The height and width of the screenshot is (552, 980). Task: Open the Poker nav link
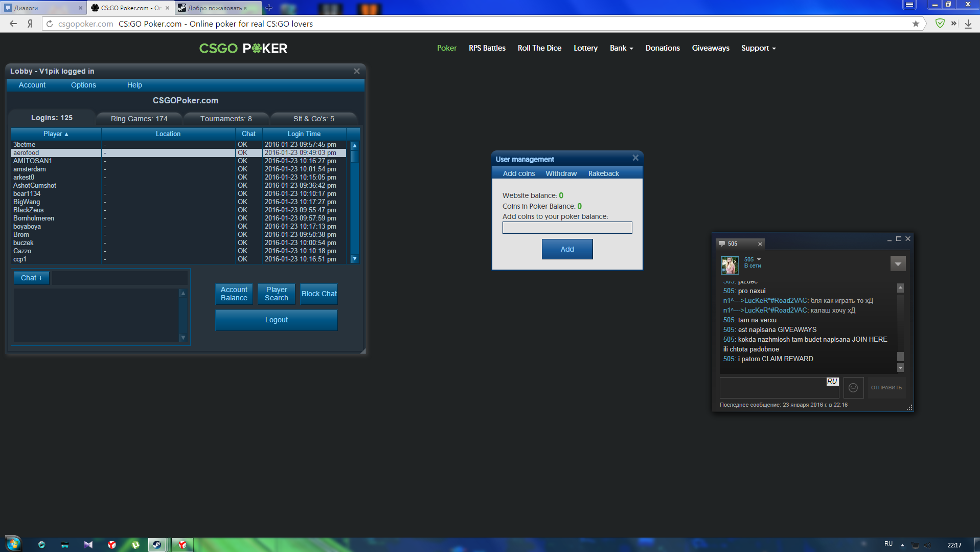tap(447, 48)
